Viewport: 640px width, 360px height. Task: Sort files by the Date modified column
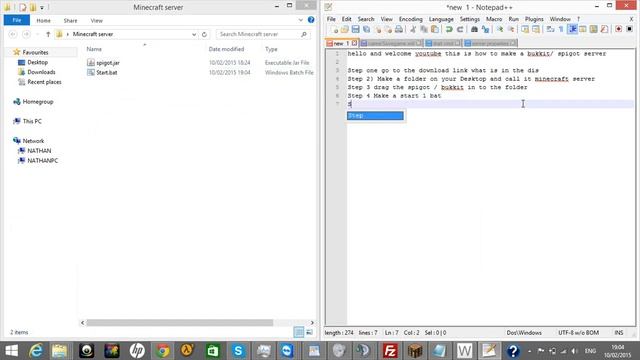point(226,49)
